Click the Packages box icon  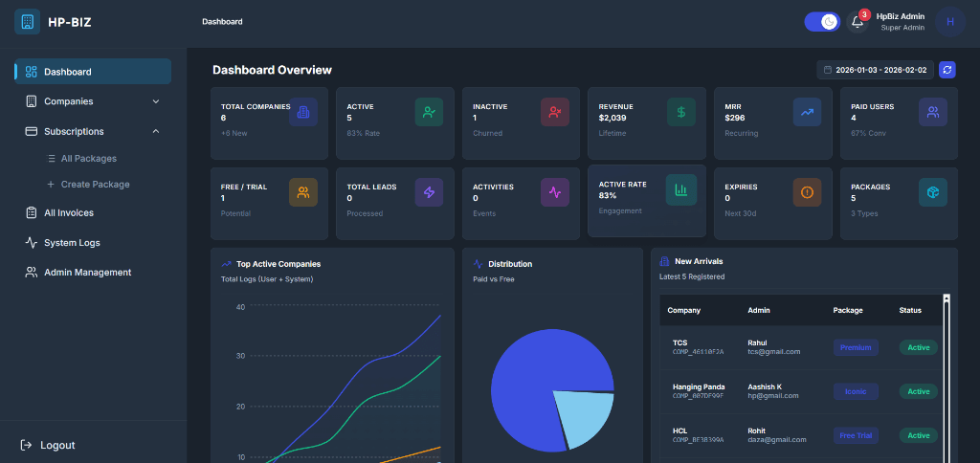tap(933, 192)
